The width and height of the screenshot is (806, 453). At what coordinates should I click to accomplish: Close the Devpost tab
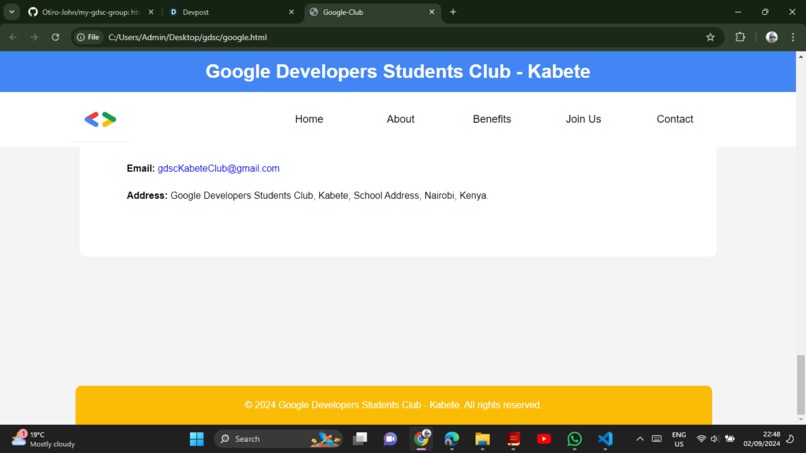point(291,12)
